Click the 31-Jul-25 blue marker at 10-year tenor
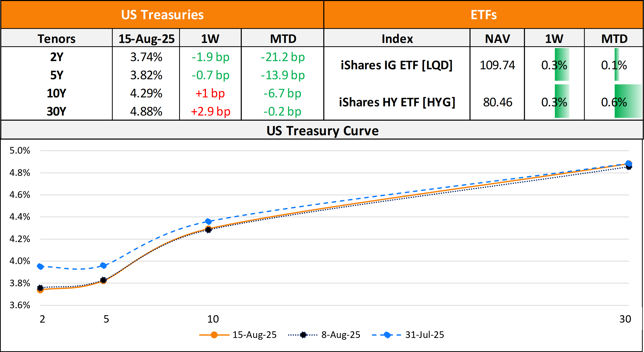The image size is (644, 352). 208,221
